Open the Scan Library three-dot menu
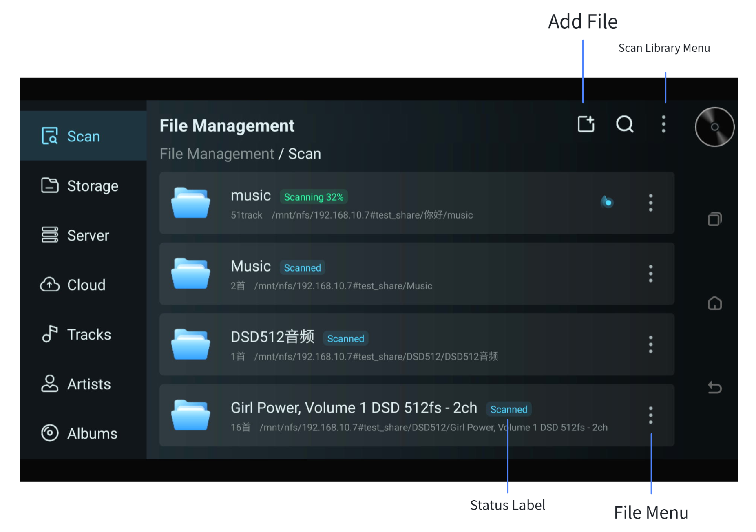The height and width of the screenshot is (532, 756). pyautogui.click(x=664, y=124)
